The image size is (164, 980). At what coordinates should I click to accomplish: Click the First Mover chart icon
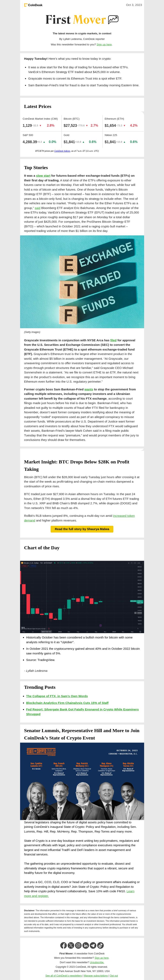(113, 19)
